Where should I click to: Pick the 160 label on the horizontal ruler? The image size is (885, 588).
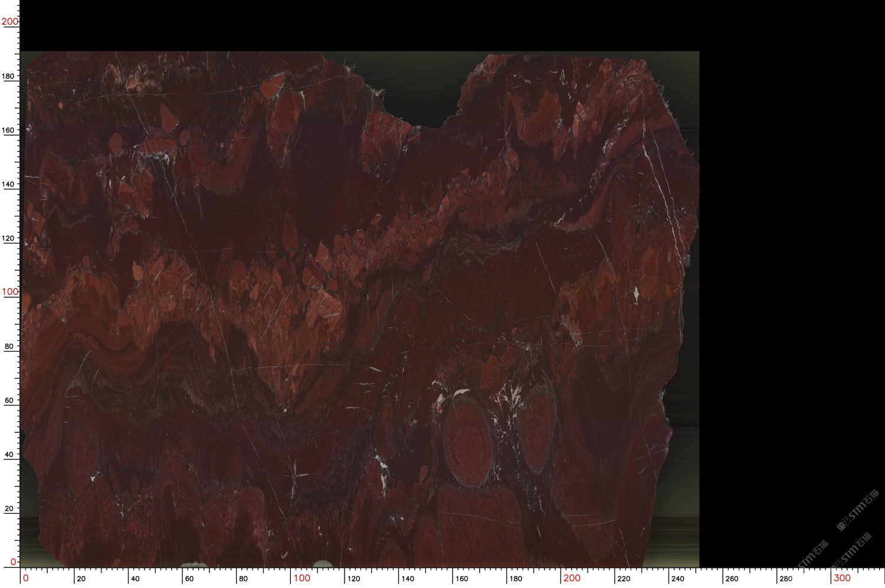(x=462, y=579)
